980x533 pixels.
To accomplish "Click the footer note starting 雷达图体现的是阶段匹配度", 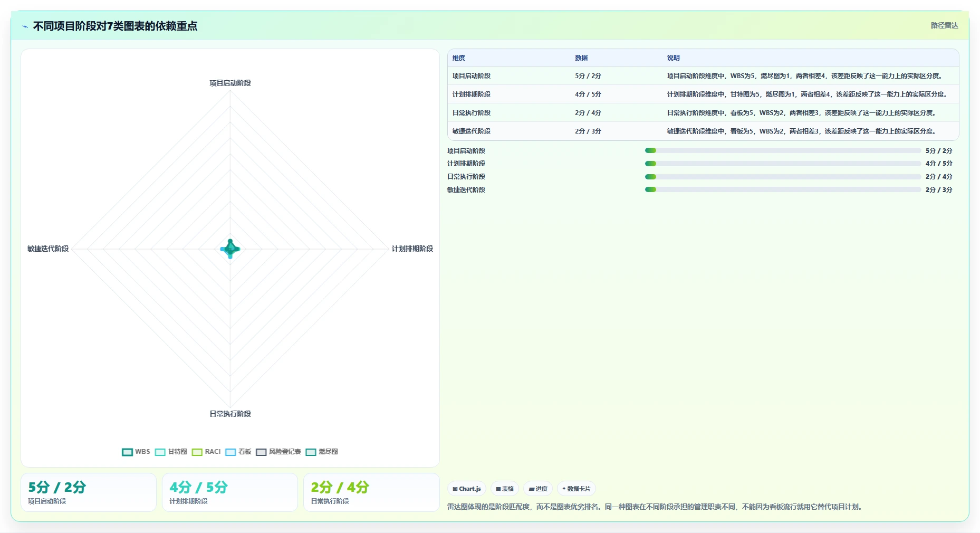I will point(656,507).
